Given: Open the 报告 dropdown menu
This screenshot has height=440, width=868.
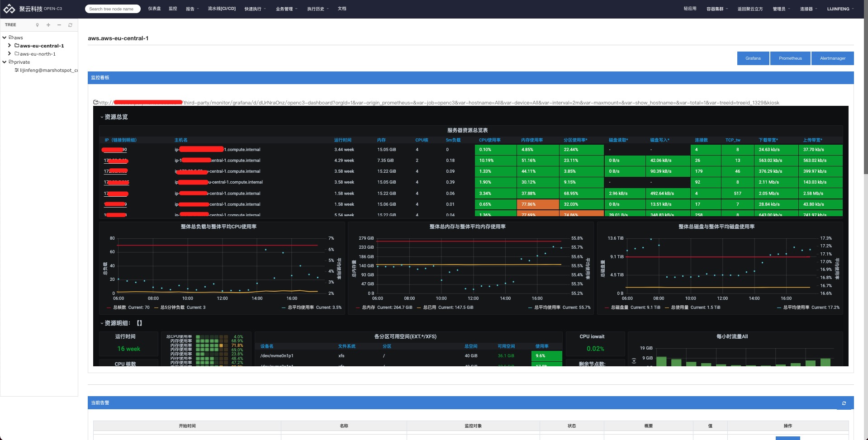Looking at the screenshot, I should [x=192, y=9].
